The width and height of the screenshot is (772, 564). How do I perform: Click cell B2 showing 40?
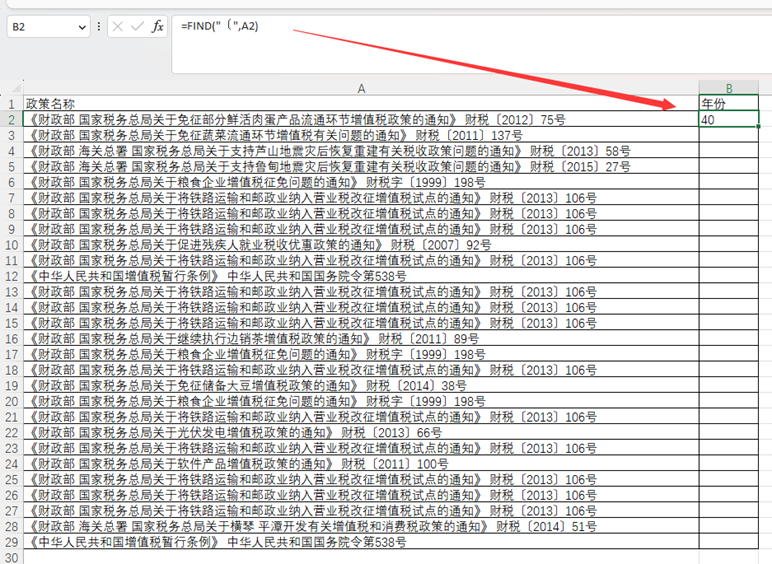pyautogui.click(x=729, y=120)
